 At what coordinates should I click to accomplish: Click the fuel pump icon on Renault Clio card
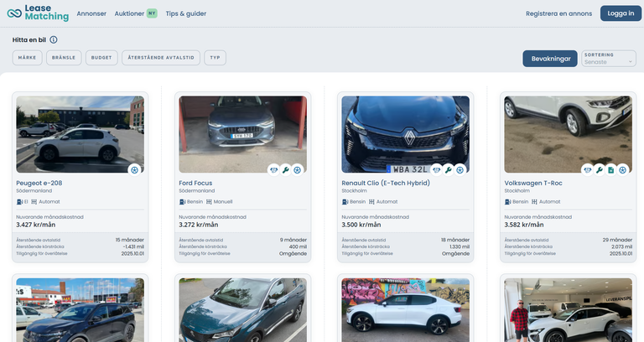(345, 201)
